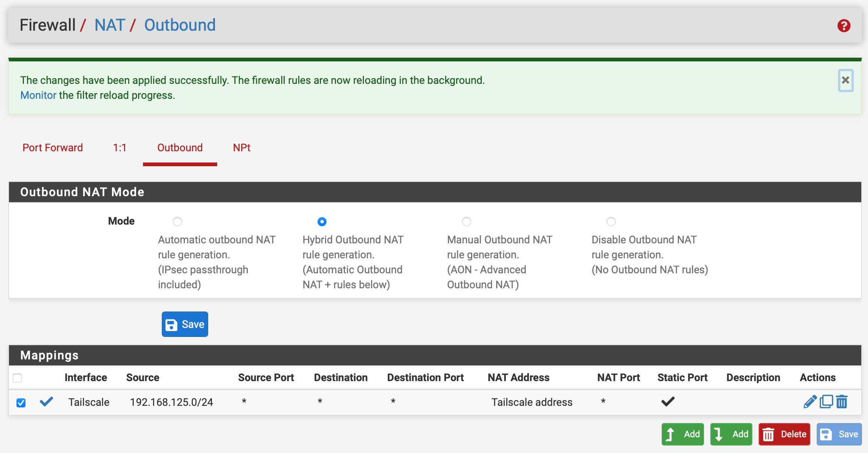The width and height of the screenshot is (868, 453).
Task: Select Automatic outbound NAT mode
Action: coord(177,222)
